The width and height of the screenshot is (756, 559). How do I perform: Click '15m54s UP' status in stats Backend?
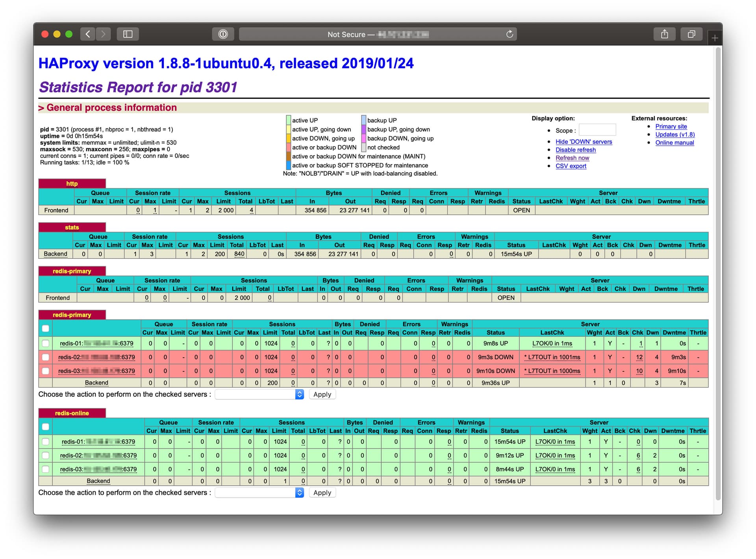[x=516, y=254]
